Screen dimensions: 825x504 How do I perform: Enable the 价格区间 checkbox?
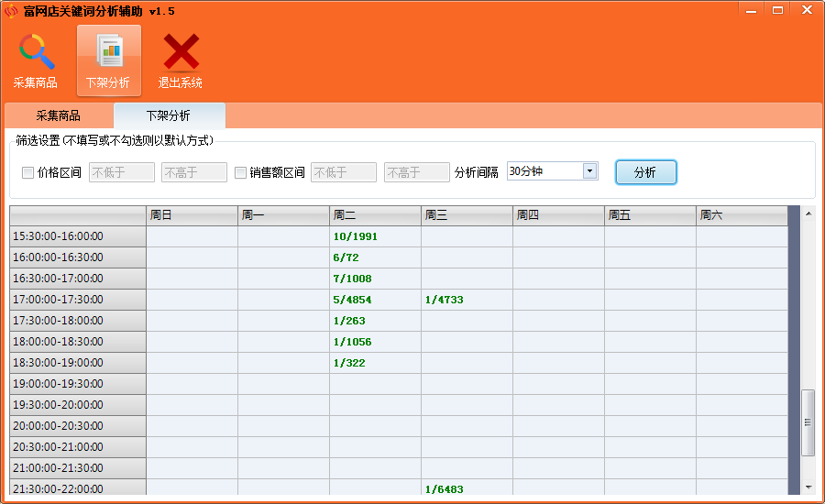click(27, 172)
